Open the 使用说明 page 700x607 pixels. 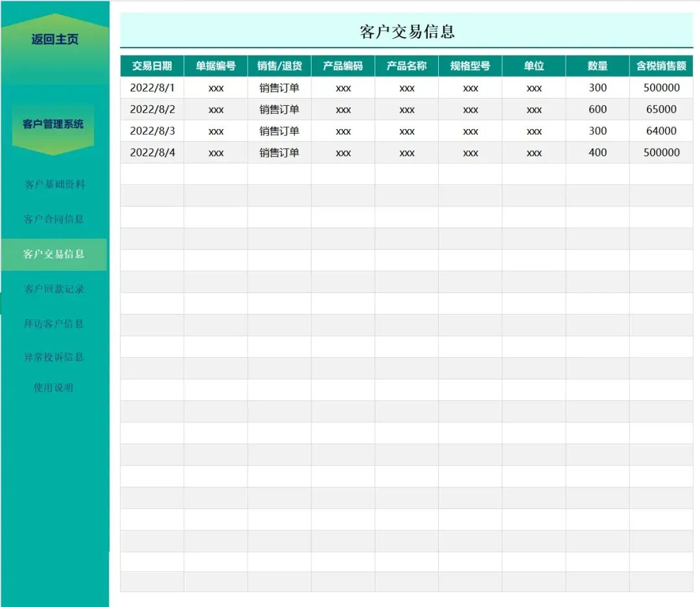coord(54,388)
